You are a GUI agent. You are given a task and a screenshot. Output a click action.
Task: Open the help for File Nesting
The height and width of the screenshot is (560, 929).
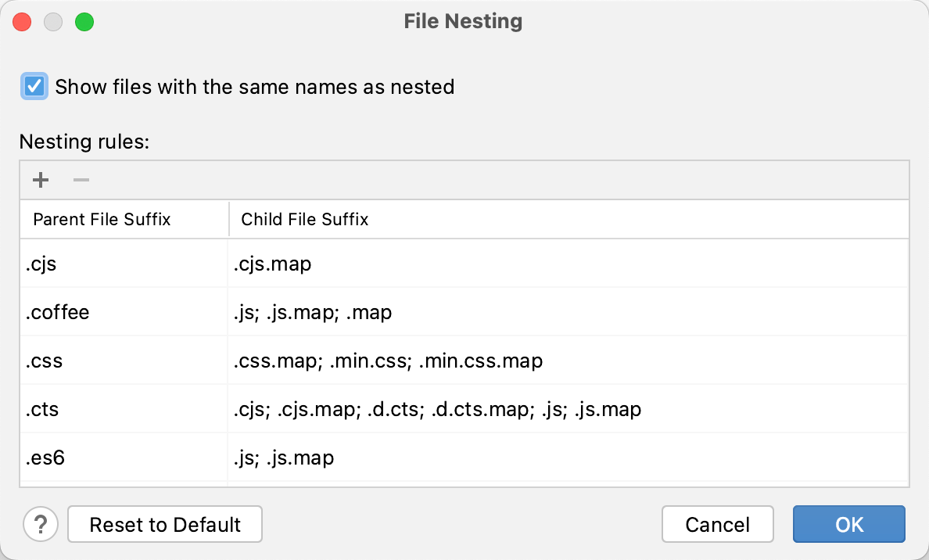pyautogui.click(x=41, y=524)
